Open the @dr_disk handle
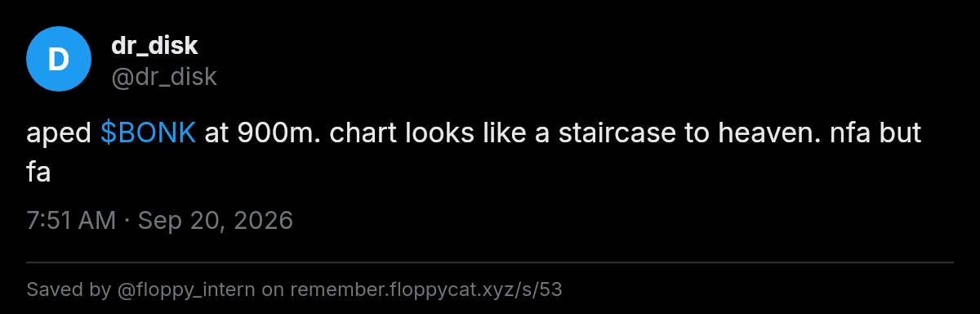The image size is (980, 314). 163,77
